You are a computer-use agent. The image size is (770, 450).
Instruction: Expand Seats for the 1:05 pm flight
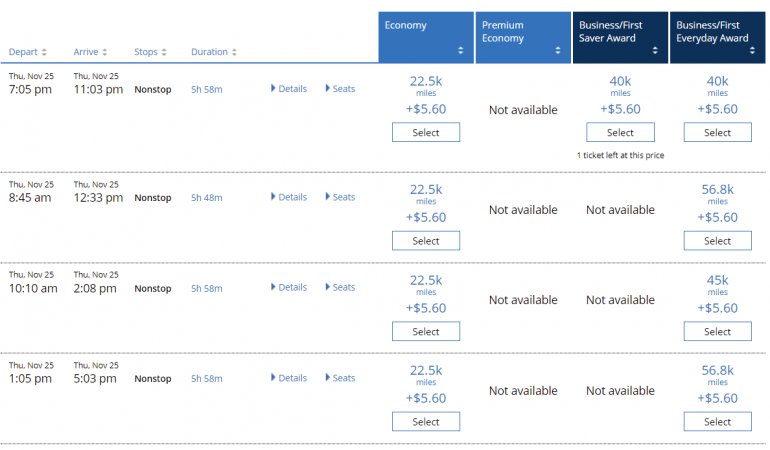[x=340, y=378]
